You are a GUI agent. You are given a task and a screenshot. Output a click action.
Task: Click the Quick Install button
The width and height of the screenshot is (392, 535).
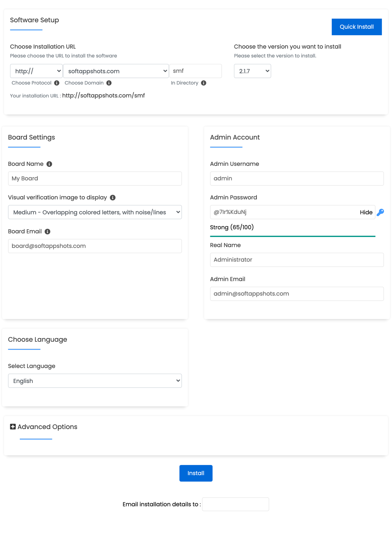(x=357, y=27)
